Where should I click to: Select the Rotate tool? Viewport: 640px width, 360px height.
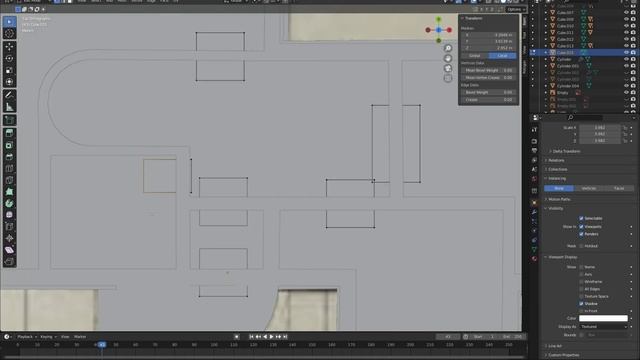click(x=9, y=58)
